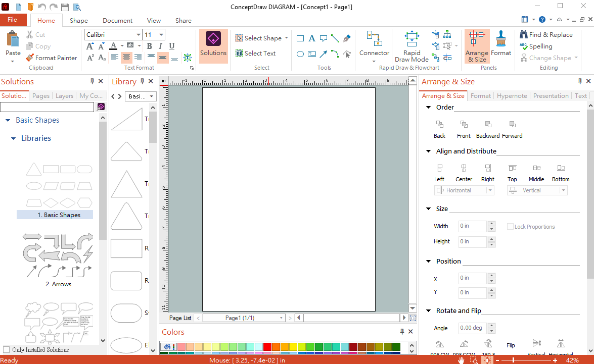Open the Hypernote panel tab
Screen dimensions: 594x364
512,96
